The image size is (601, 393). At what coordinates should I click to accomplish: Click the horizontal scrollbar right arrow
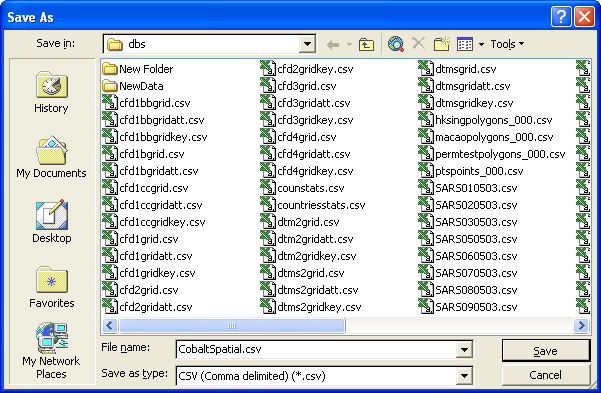pyautogui.click(x=581, y=326)
